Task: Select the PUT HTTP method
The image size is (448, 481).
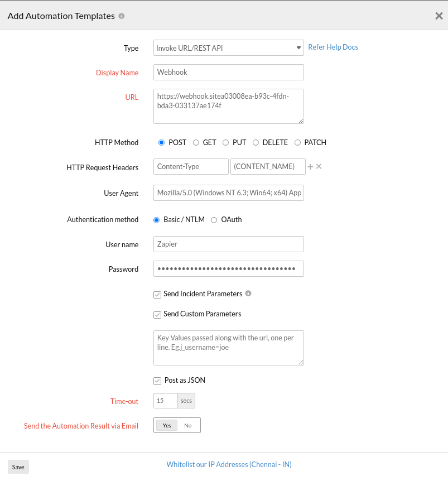Action: pyautogui.click(x=226, y=143)
